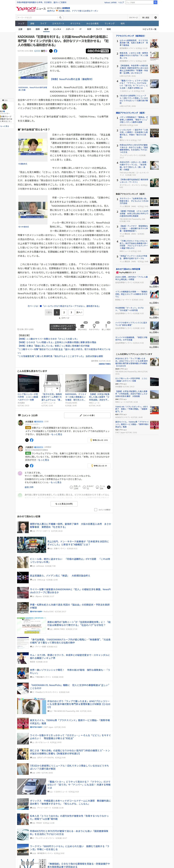Expand 返信 29件 replies
The height and width of the screenshot is (868, 174).
click(x=29, y=487)
